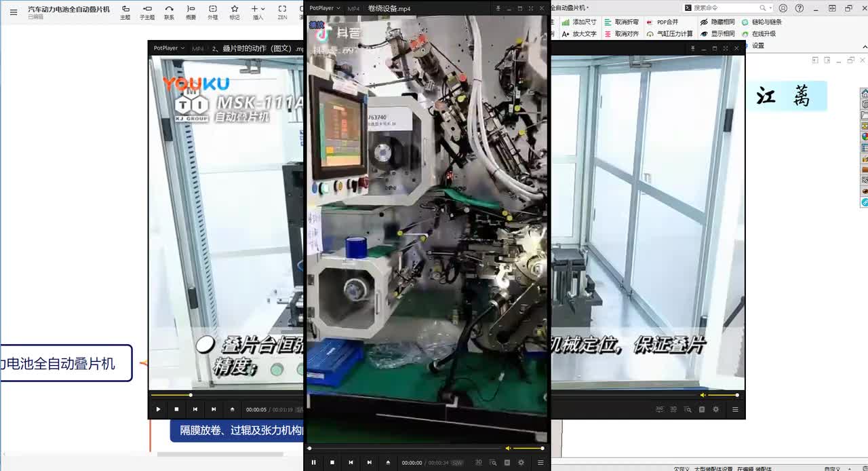Click 显示相同 show toggle
Screen dimensions: 868x471
pyautogui.click(x=717, y=33)
